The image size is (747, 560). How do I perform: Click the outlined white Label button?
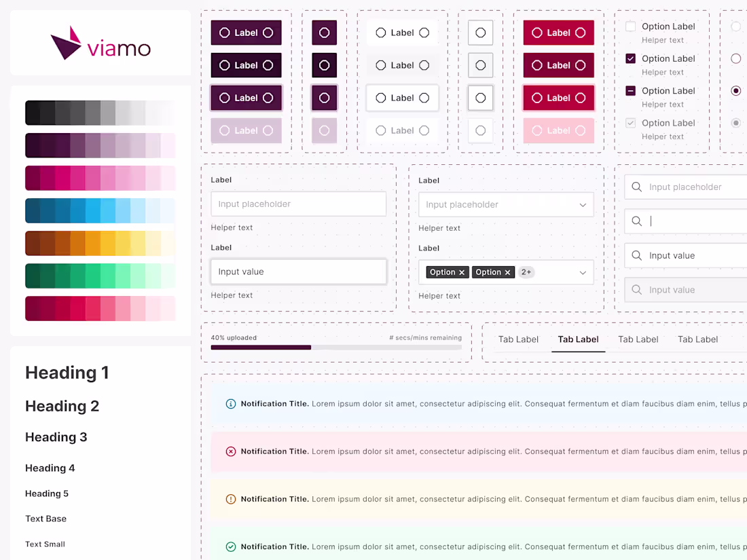click(x=402, y=98)
